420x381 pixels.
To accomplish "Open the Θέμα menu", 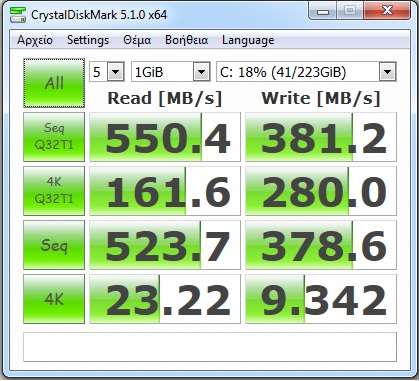I will 137,40.
